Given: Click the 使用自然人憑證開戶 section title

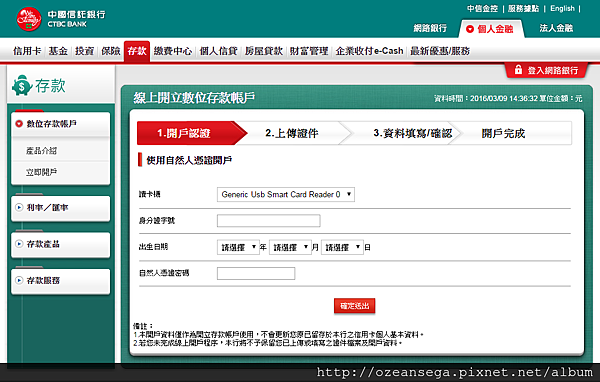Looking at the screenshot, I should coord(189,160).
